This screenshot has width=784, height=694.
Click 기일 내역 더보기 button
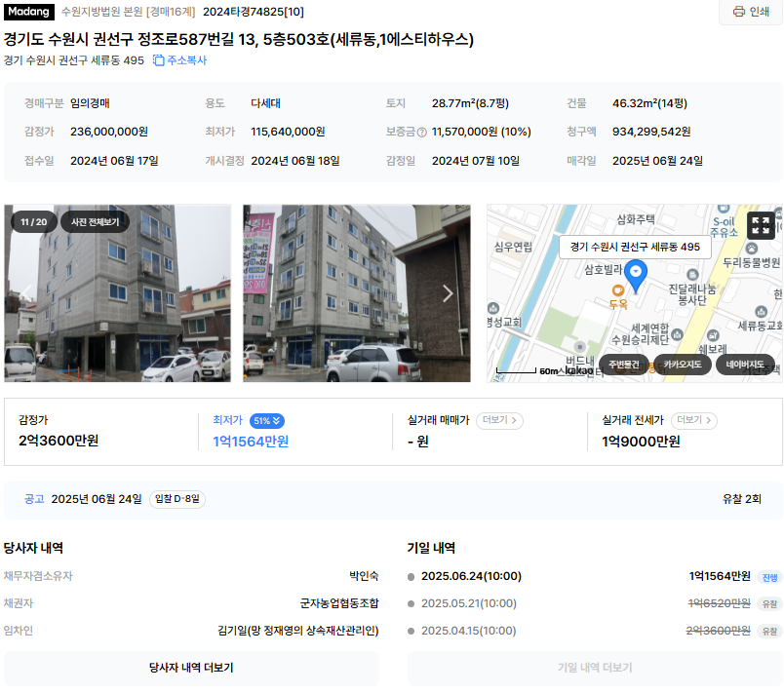coord(595,668)
